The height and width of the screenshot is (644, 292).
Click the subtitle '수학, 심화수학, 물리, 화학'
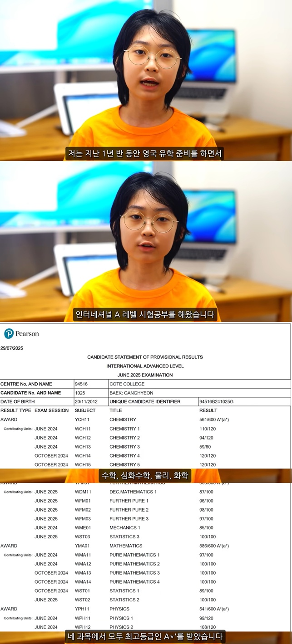click(145, 476)
